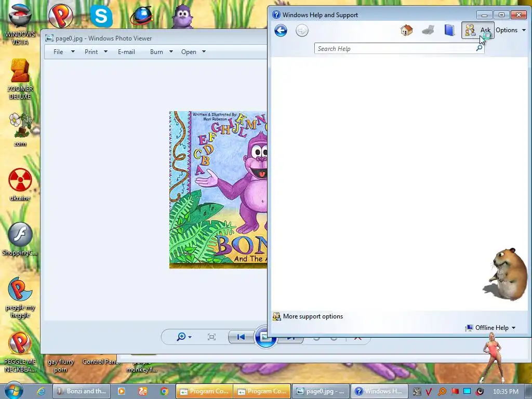Open the Browse Help book icon
This screenshot has width=532, height=399.
coord(449,30)
